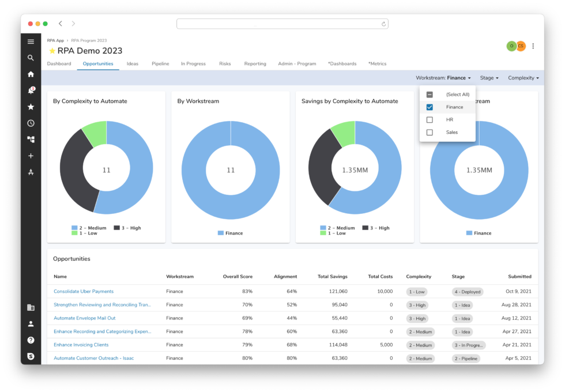Check the HR workstream checkbox
Viewport: 565px width, 392px height.
[430, 120]
